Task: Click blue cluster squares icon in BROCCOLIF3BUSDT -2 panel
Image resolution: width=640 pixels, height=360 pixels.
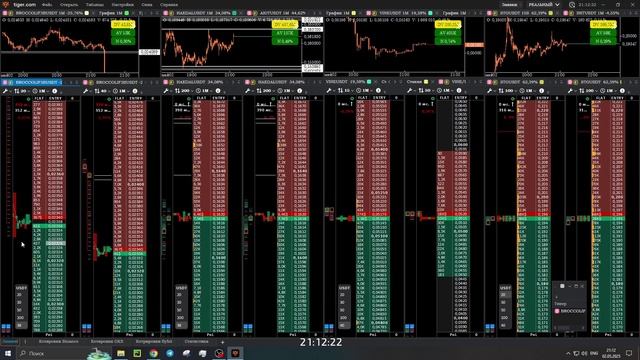Action: [87, 327]
